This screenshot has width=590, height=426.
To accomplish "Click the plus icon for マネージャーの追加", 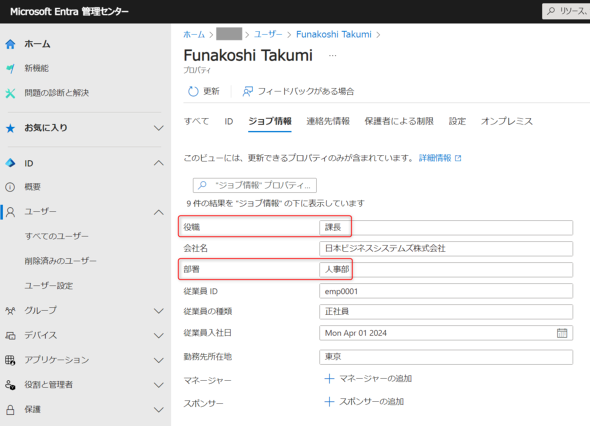I will tap(329, 379).
